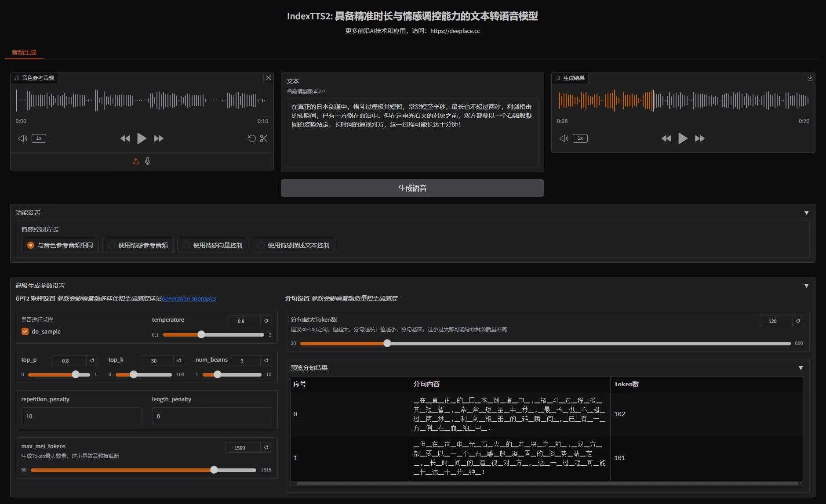Click the 生成语音 button

click(412, 188)
